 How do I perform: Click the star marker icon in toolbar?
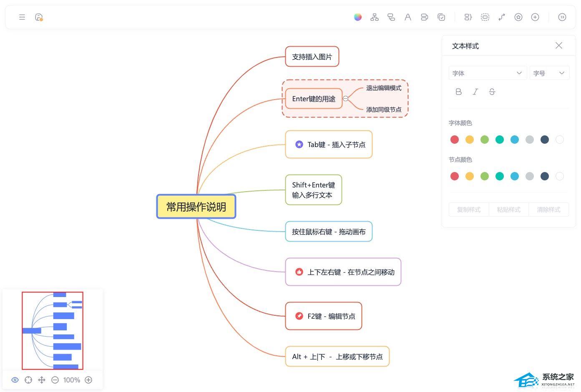pyautogui.click(x=518, y=17)
